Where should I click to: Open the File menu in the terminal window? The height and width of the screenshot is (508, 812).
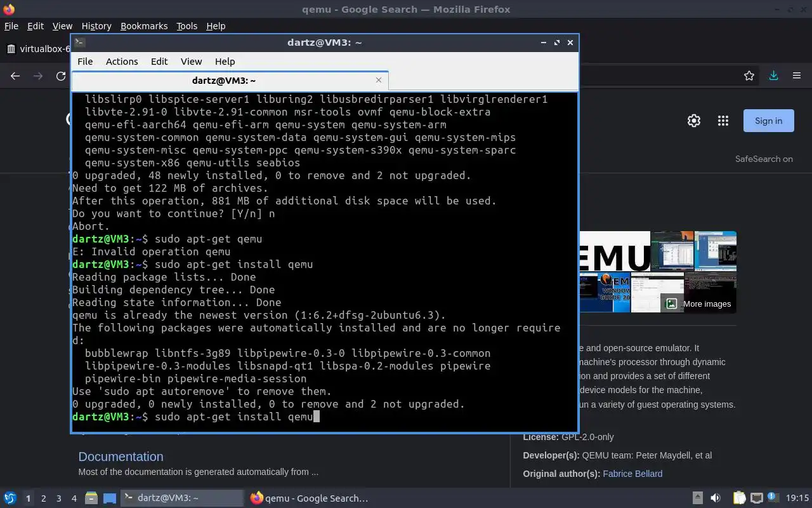(x=85, y=62)
